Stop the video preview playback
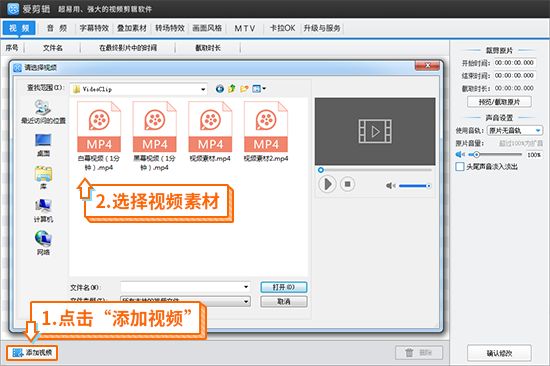The width and height of the screenshot is (550, 366). [x=347, y=184]
